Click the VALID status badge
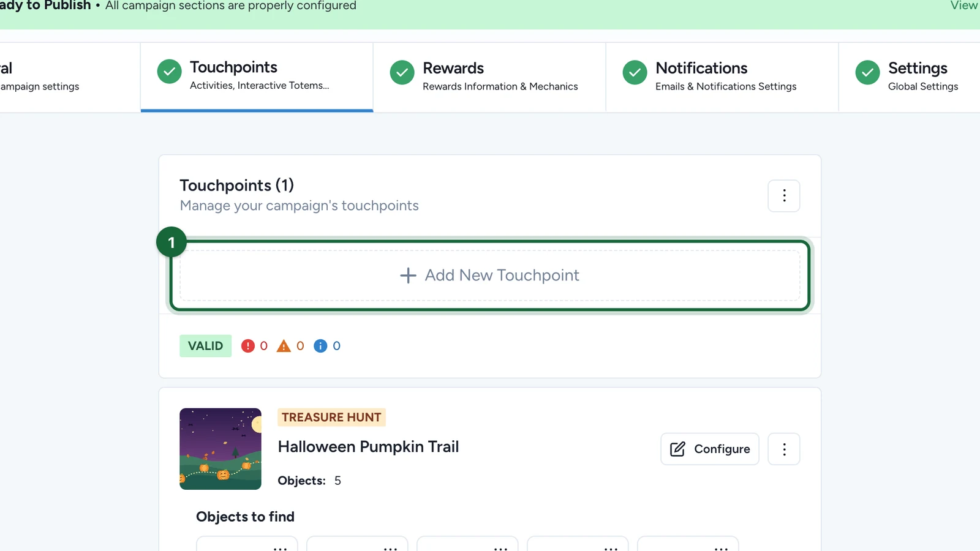This screenshot has width=980, height=551. click(x=206, y=346)
